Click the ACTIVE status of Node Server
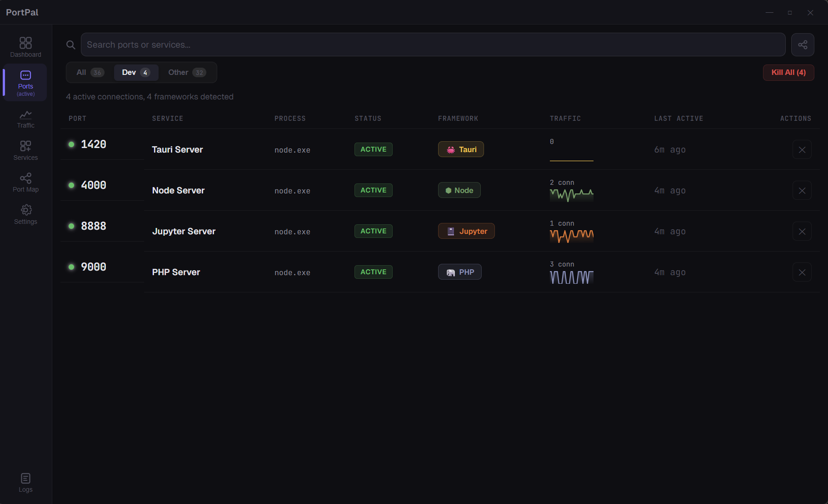 tap(373, 190)
